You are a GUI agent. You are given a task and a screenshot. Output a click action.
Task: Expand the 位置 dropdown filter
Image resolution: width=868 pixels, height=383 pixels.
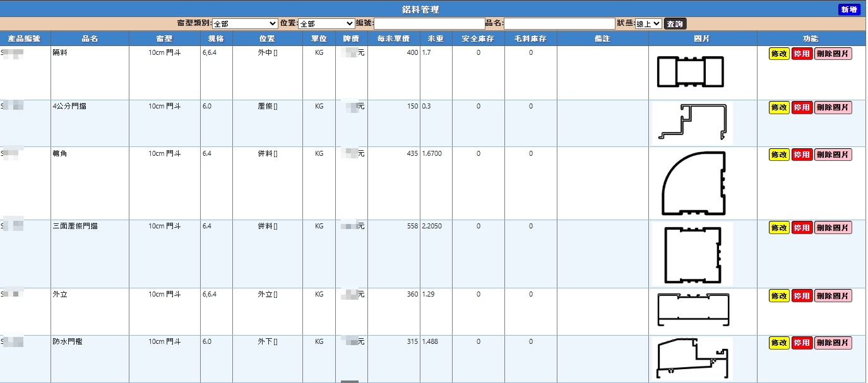326,23
